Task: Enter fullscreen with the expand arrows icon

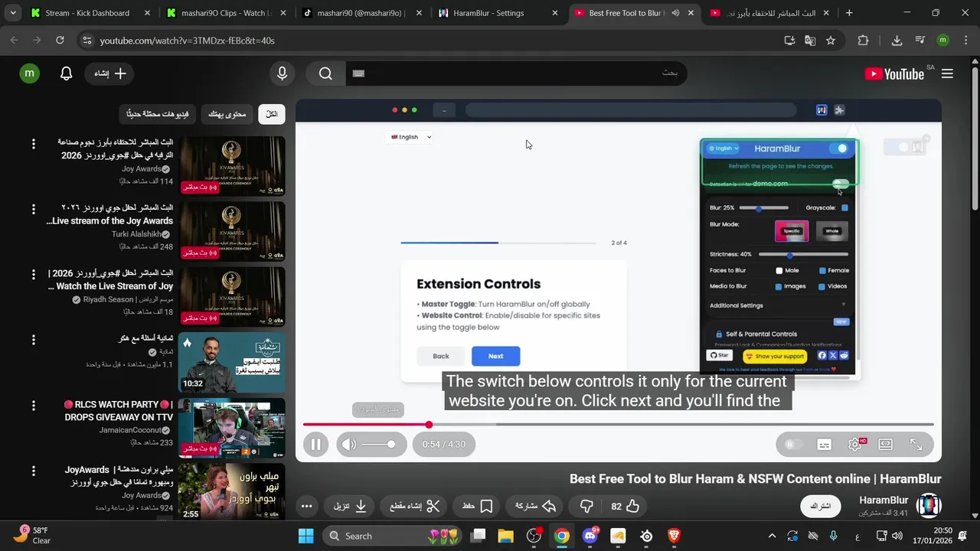Action: pos(916,444)
